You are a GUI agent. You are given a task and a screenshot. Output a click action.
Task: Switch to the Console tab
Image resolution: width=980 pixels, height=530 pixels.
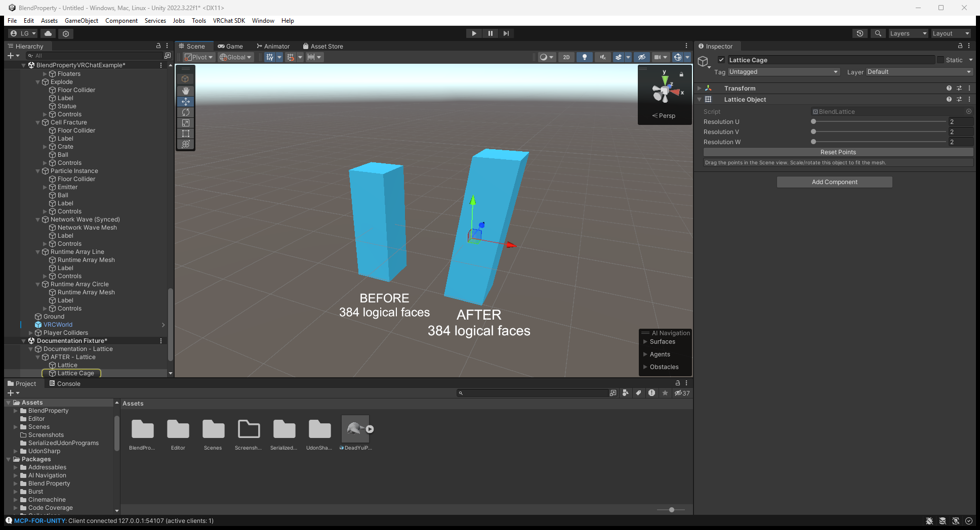tap(65, 384)
